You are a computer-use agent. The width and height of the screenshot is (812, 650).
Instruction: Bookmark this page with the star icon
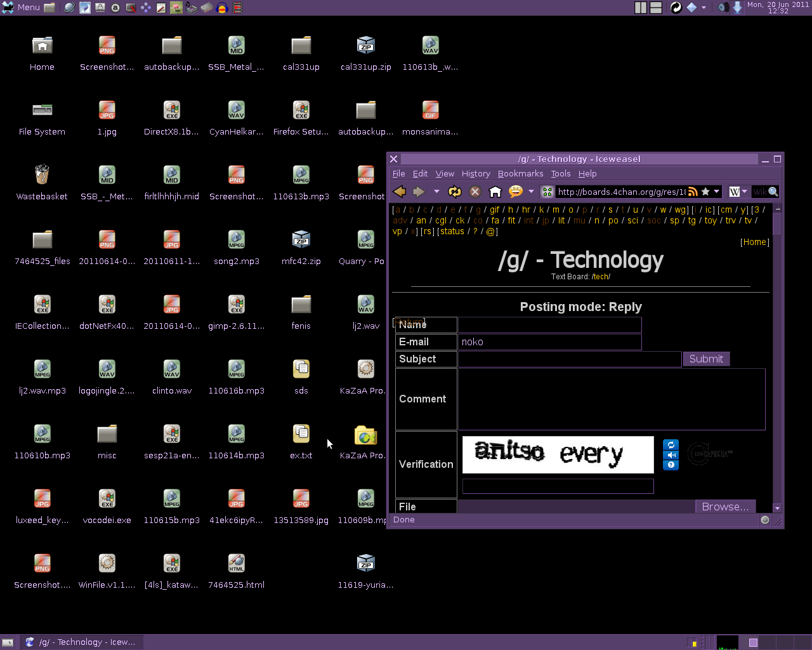coord(705,192)
